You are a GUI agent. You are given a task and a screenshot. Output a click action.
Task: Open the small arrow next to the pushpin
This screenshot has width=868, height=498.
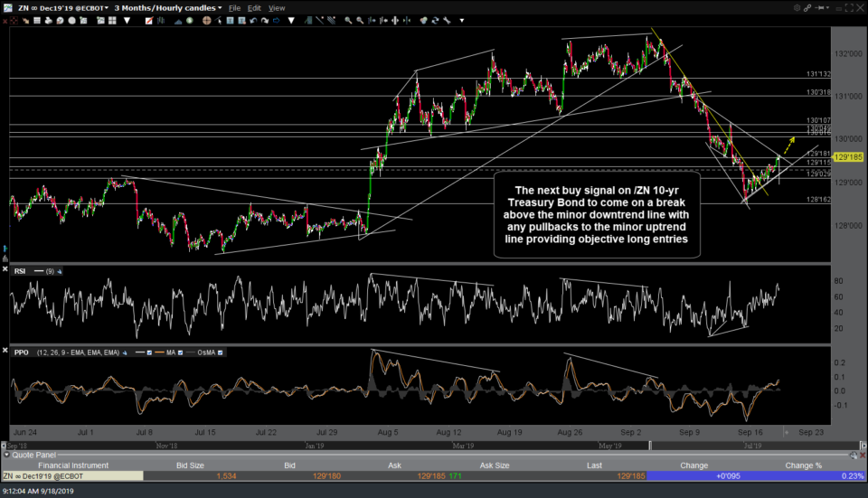[827, 8]
